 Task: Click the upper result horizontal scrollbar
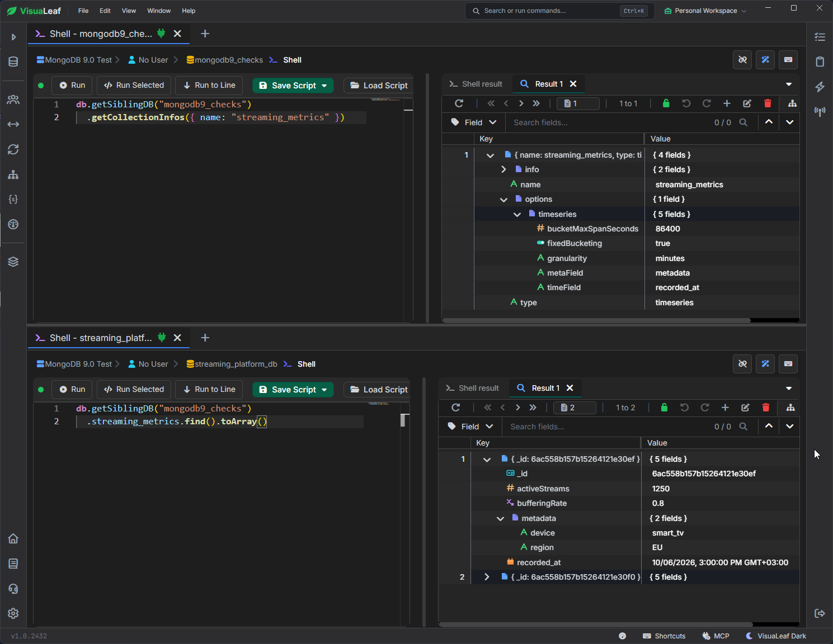(x=596, y=321)
